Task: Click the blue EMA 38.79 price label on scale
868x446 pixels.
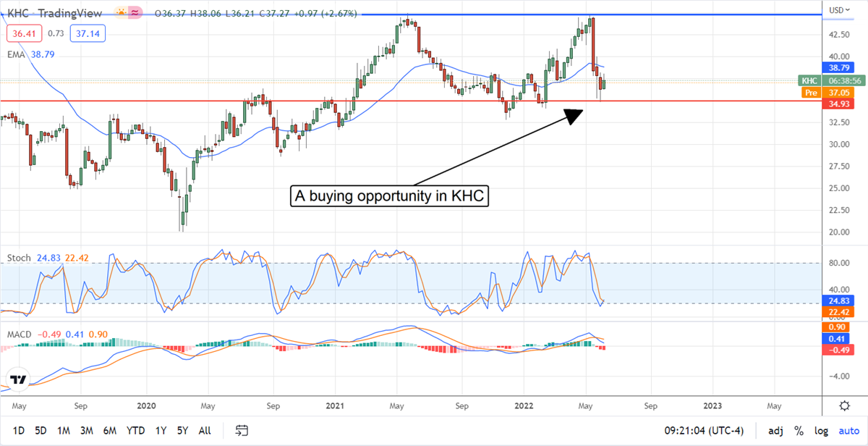Action: pyautogui.click(x=839, y=67)
